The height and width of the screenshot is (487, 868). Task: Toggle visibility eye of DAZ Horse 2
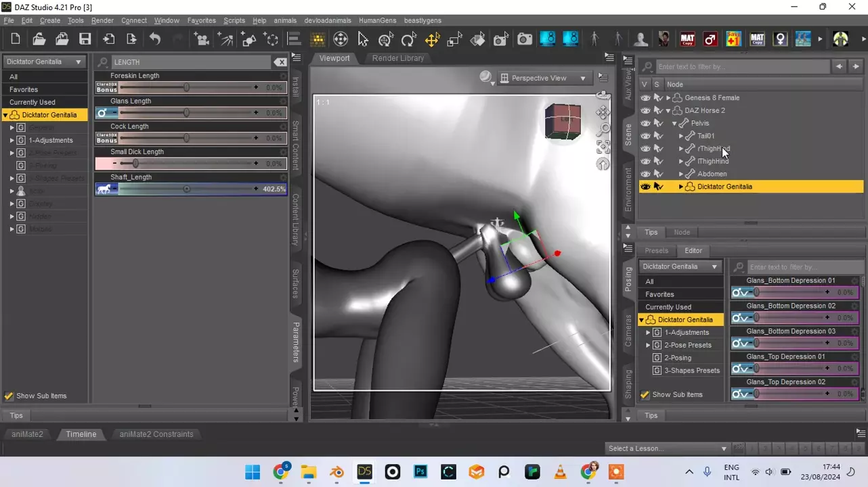[x=645, y=110]
